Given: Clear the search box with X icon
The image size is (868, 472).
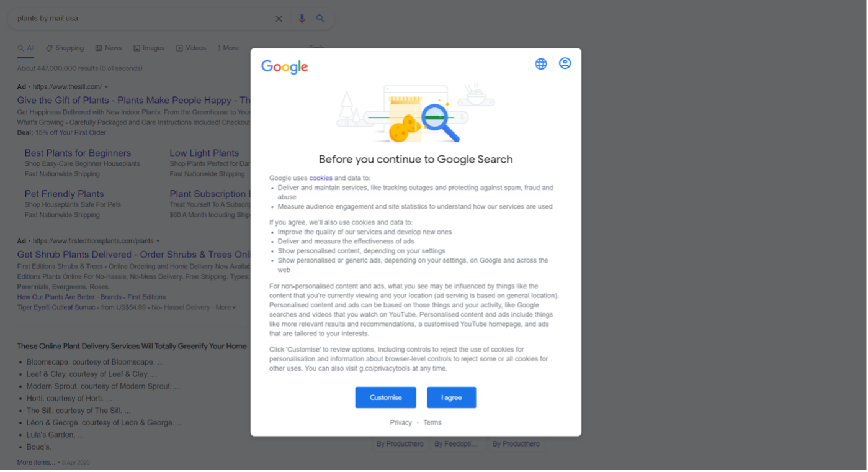Looking at the screenshot, I should tap(279, 19).
